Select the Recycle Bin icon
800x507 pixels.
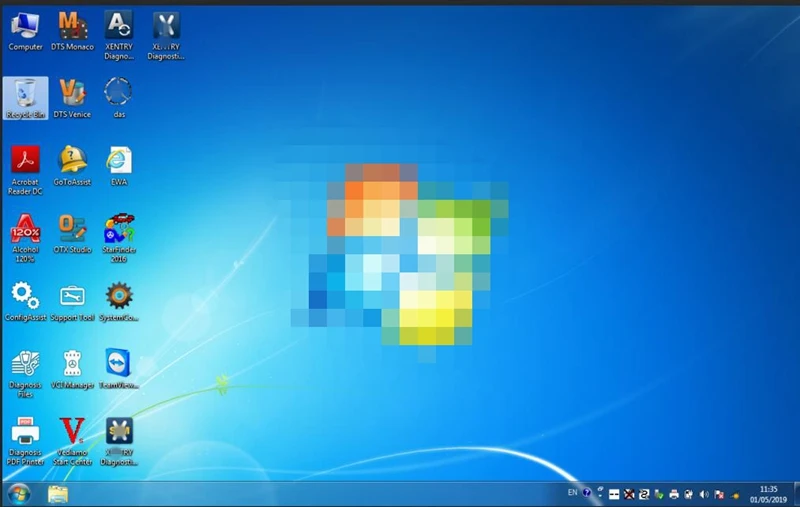click(25, 98)
